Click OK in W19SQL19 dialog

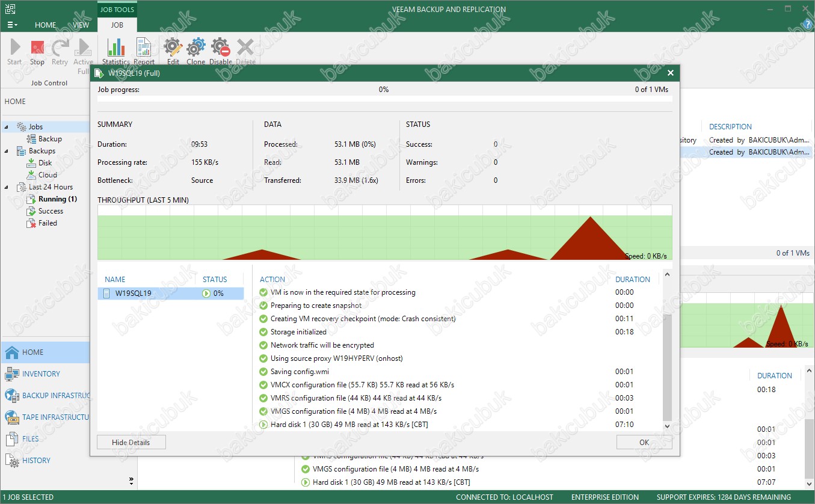(x=644, y=443)
